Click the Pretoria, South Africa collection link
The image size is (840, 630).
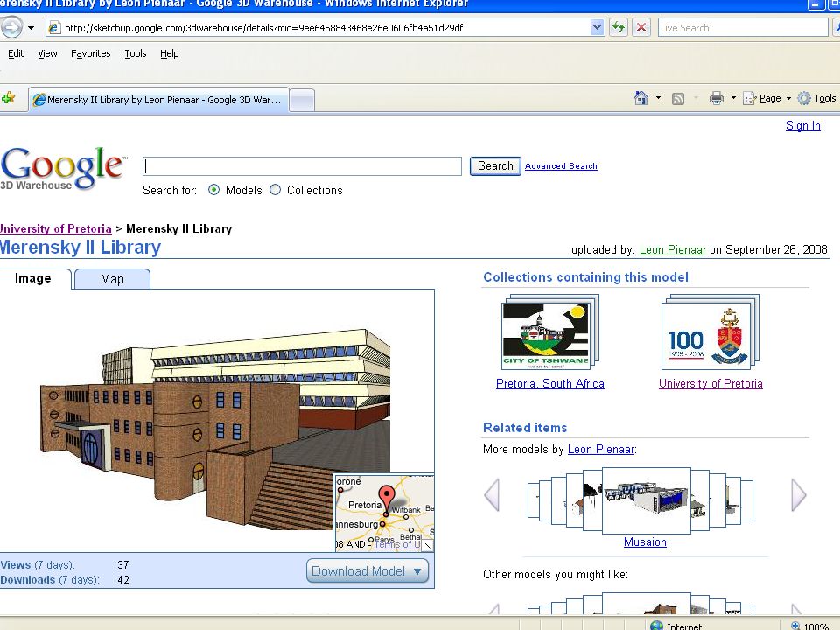549,383
